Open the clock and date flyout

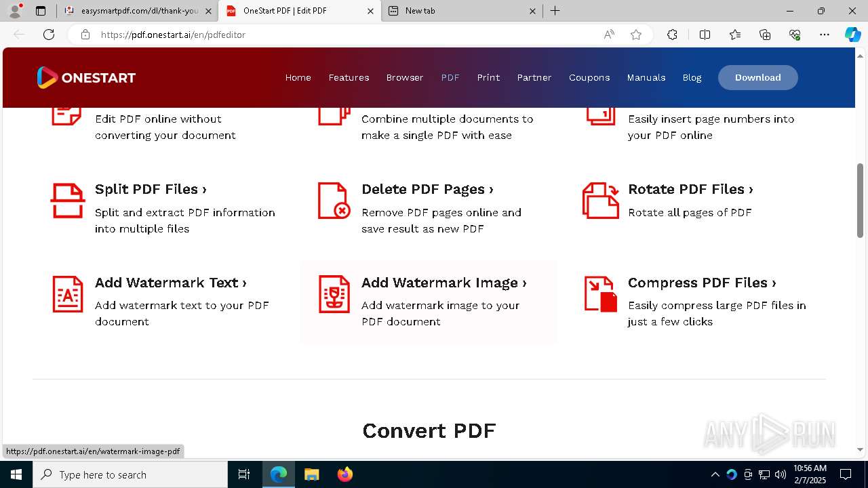(810, 474)
